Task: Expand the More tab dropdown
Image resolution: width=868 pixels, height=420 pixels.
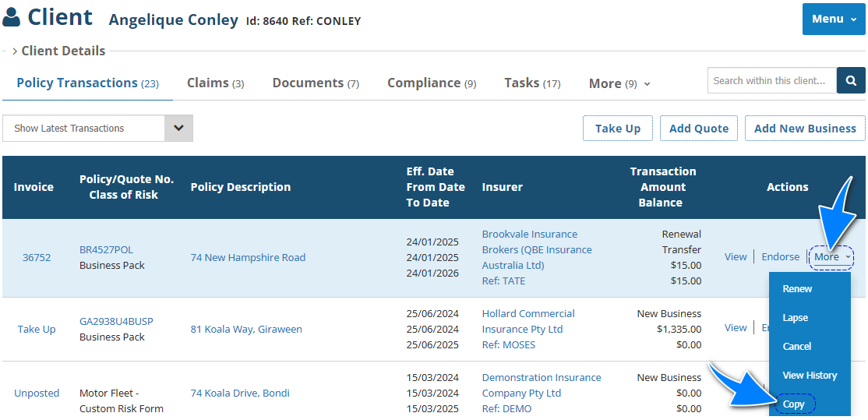Action: 619,83
